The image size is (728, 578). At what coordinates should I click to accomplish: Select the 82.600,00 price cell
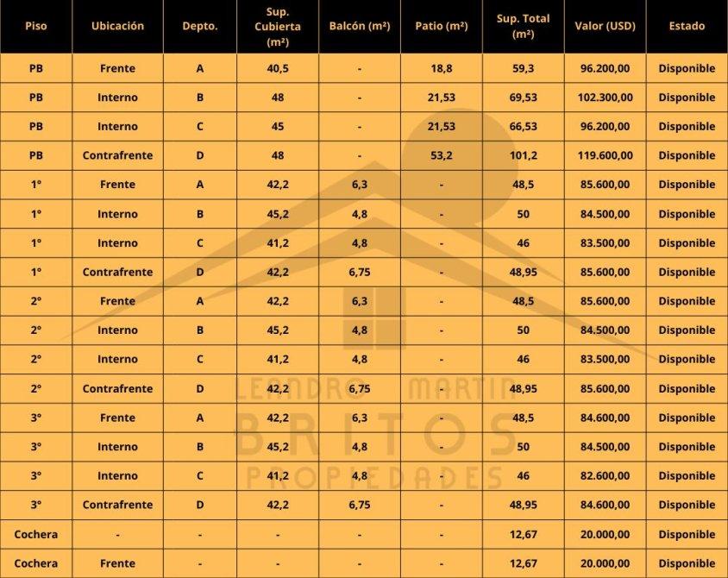click(x=605, y=475)
